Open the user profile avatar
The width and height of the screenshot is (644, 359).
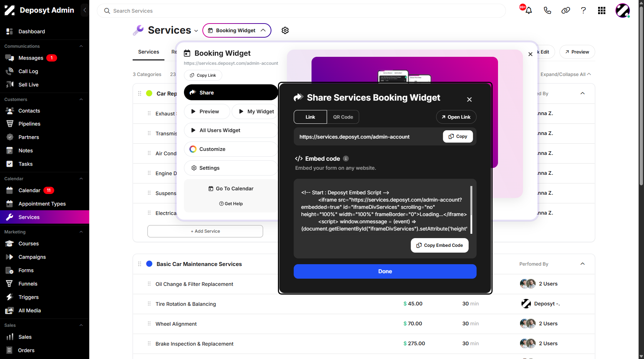tap(623, 10)
